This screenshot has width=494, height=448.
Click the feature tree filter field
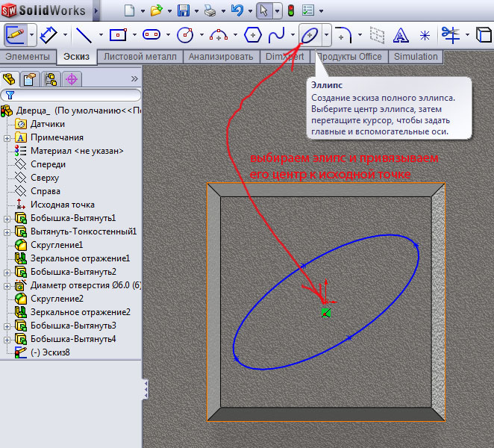click(75, 96)
